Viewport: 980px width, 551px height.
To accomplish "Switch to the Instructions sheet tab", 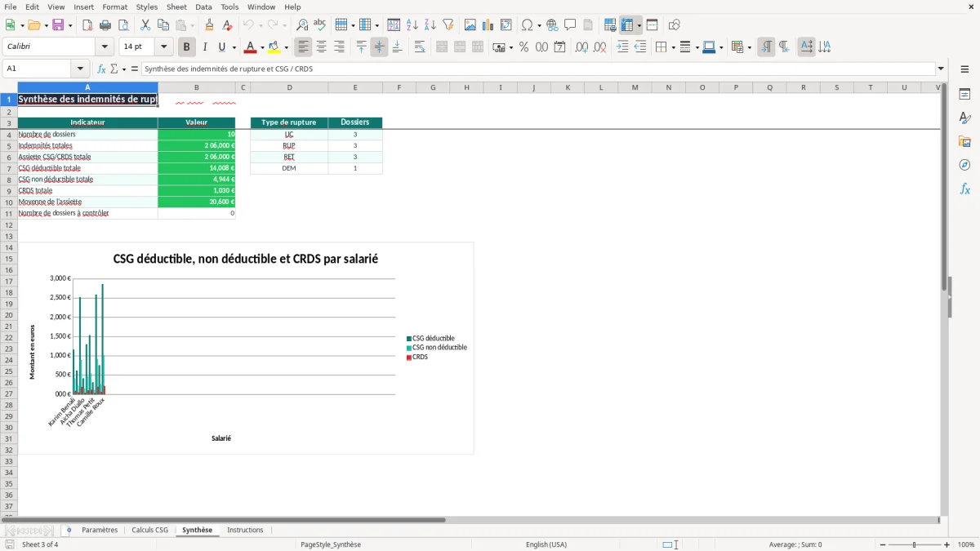I will 245,531.
